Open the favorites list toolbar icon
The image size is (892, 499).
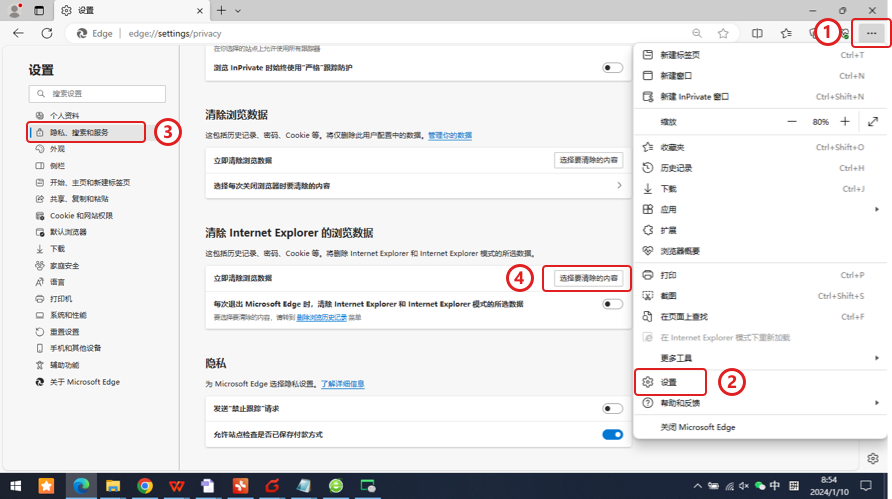(786, 34)
